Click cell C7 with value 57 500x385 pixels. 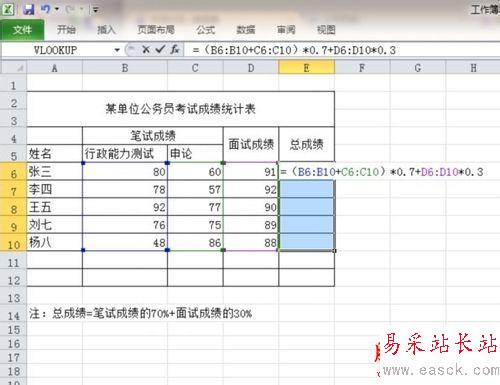[195, 189]
